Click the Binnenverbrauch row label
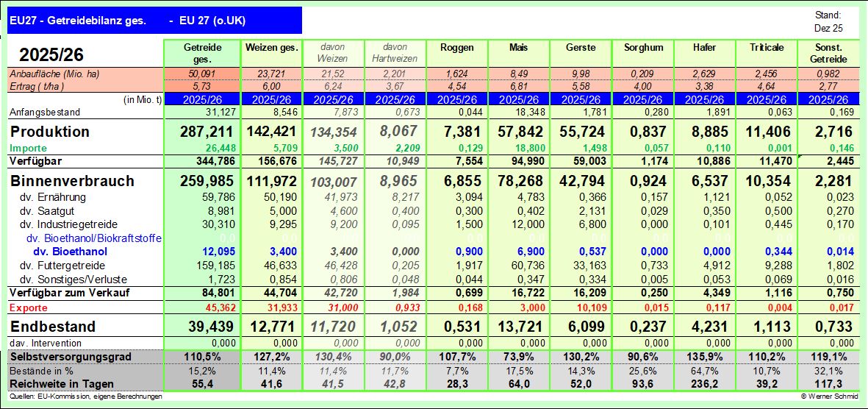Screen dimensions: 868x409 pos(62,181)
